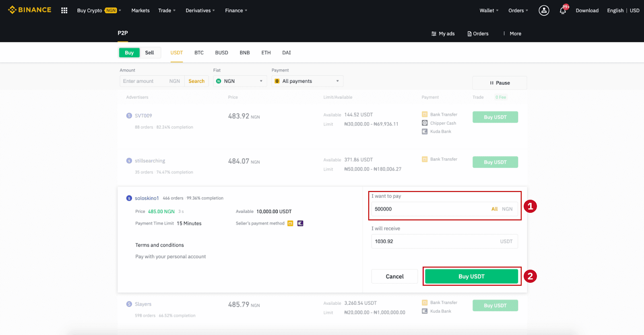Click the P2P heading
Screen dimensions: 644x335
(x=123, y=33)
